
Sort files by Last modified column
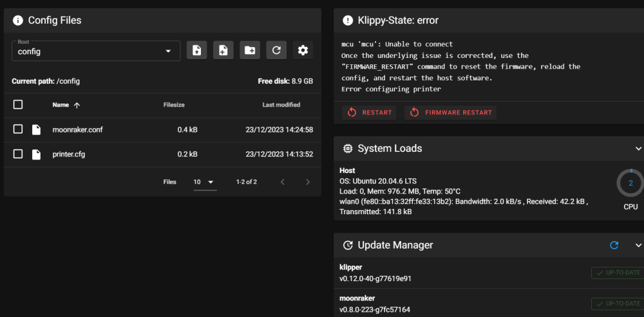coord(281,105)
